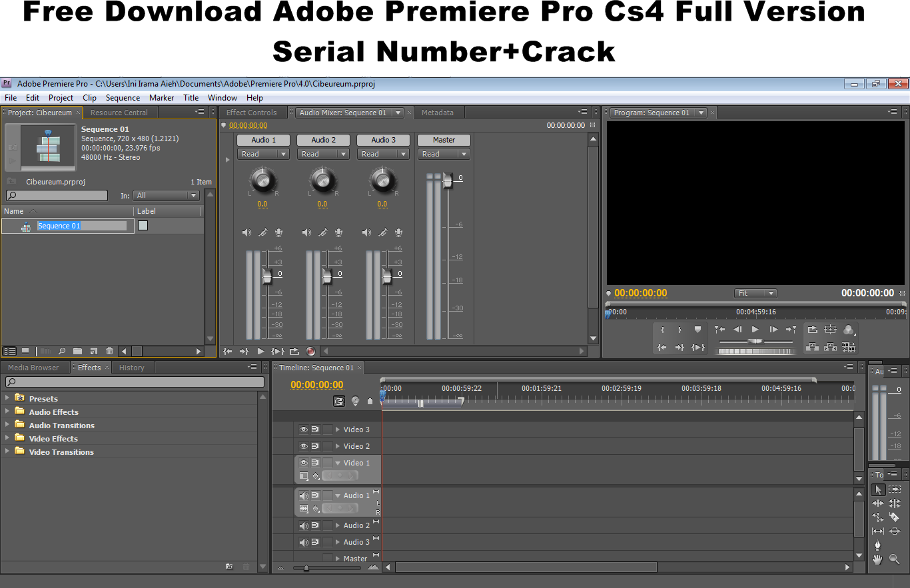
Task: Expand the Presets folder in Effects
Action: click(7, 398)
